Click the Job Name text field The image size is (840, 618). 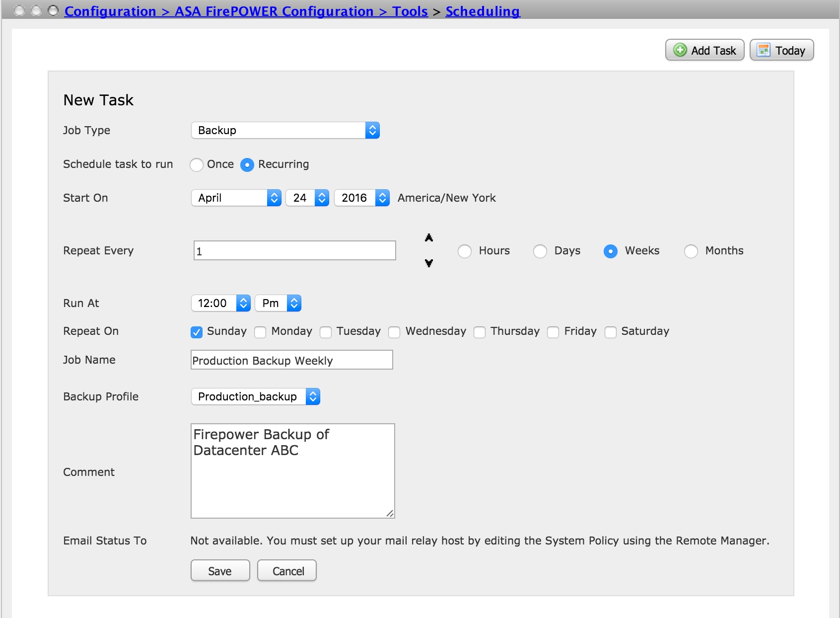[x=292, y=360]
